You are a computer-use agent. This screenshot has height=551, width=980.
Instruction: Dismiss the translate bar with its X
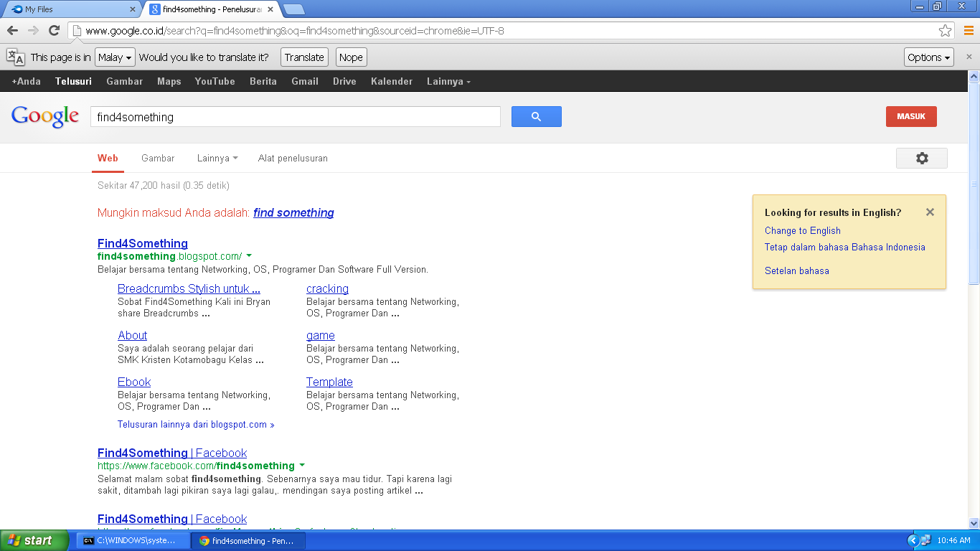[x=969, y=57]
